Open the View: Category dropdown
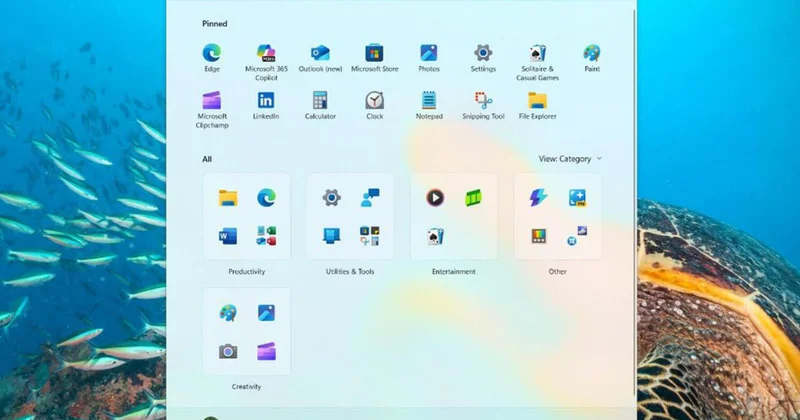Viewport: 800px width, 420px height. 570,159
